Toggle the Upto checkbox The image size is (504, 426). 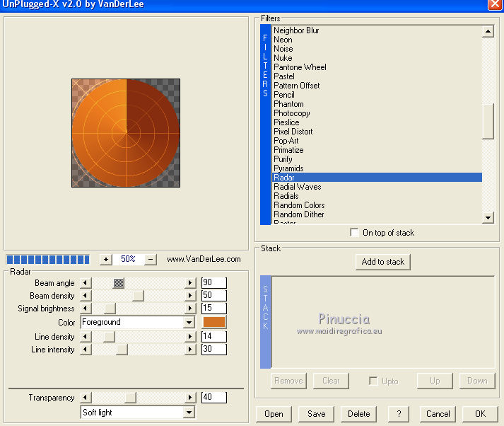373,381
